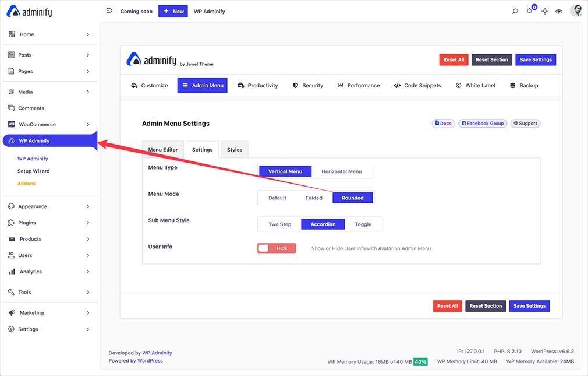
Task: Open search with the magnifier icon
Action: (x=515, y=11)
